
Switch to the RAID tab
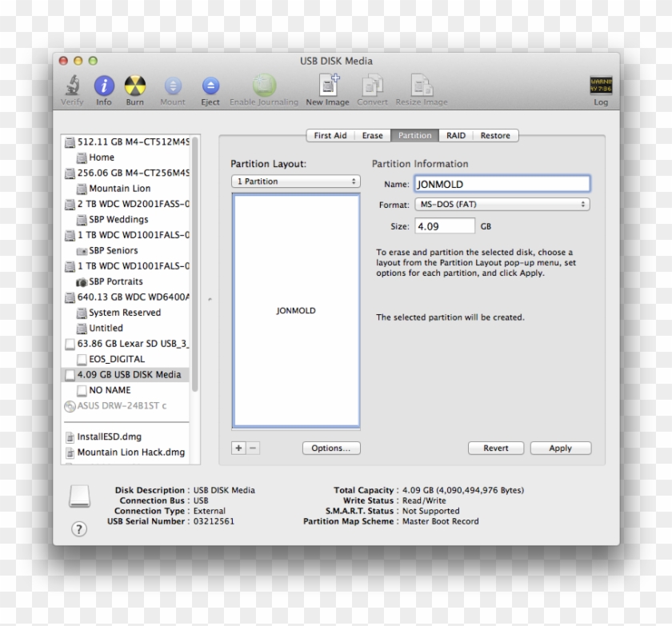pyautogui.click(x=455, y=135)
